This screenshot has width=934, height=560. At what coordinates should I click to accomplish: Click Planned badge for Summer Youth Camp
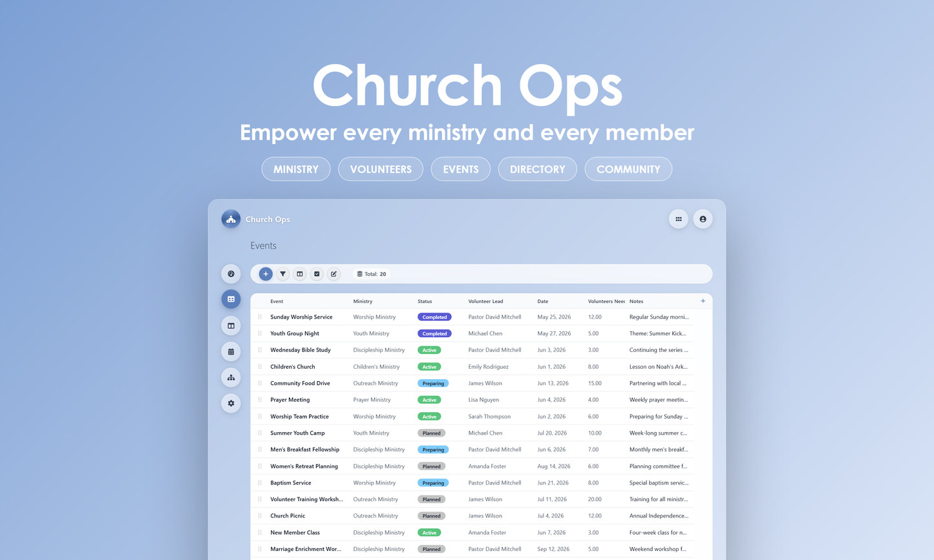(x=432, y=433)
